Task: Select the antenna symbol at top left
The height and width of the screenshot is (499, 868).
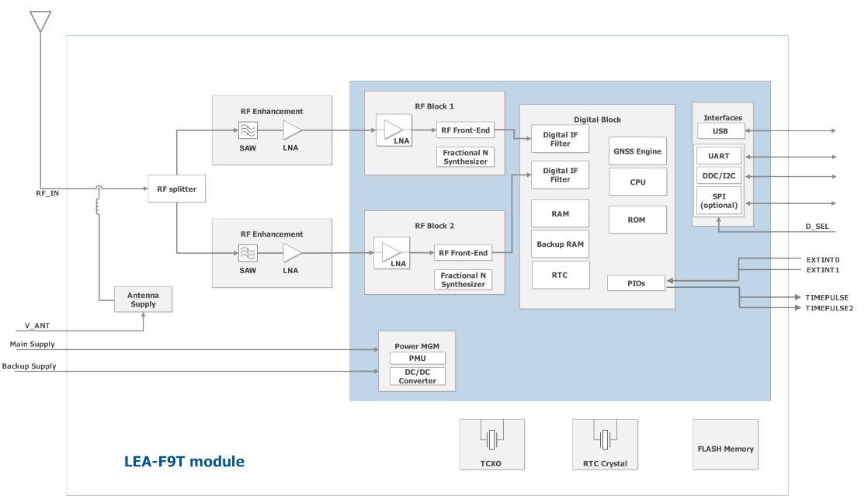Action: [x=39, y=19]
